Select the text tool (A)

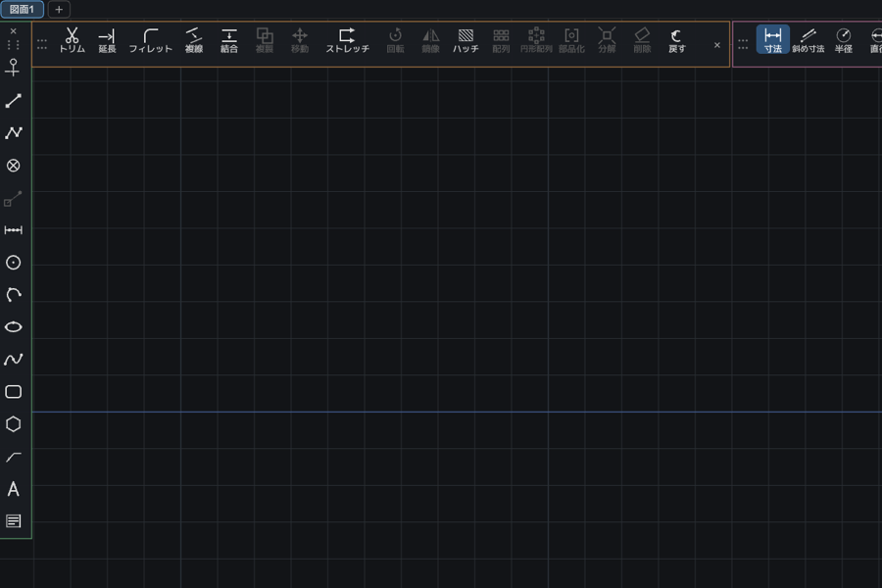[x=13, y=489]
